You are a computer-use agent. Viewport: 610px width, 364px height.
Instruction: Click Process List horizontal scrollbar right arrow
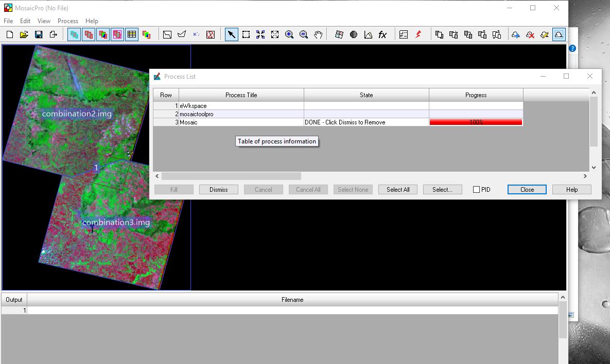[585, 176]
